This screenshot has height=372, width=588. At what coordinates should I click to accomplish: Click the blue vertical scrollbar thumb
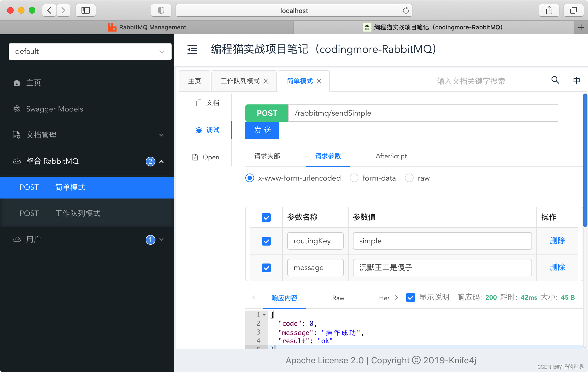585,160
